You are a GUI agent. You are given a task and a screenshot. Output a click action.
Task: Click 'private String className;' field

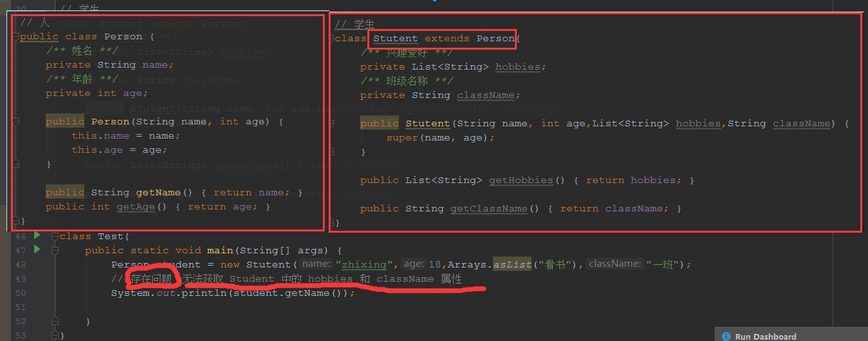tap(440, 95)
